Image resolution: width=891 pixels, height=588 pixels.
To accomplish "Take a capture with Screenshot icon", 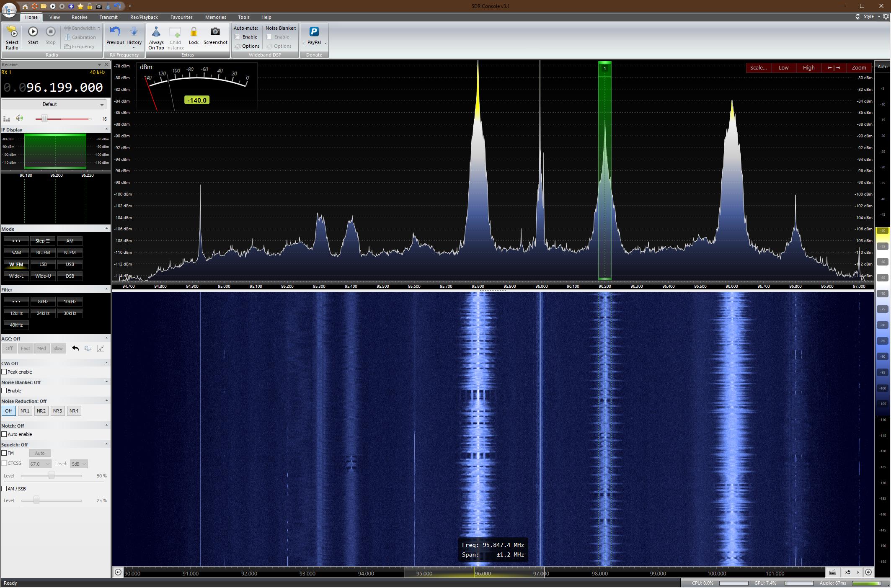I will click(215, 32).
